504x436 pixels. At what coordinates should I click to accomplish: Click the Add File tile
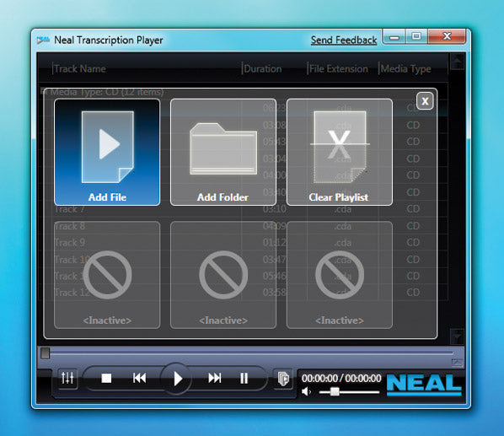click(107, 152)
